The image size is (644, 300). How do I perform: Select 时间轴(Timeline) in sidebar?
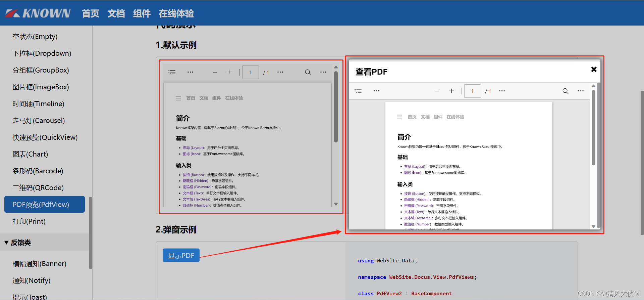coord(38,104)
